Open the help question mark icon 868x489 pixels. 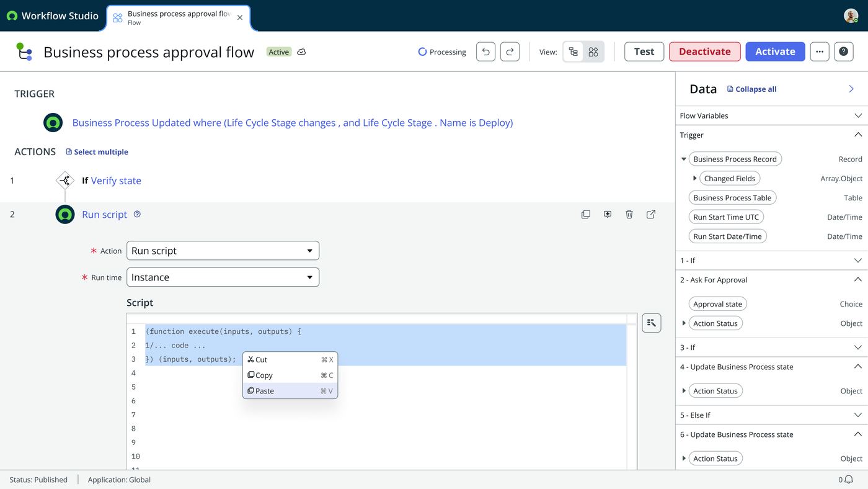844,52
